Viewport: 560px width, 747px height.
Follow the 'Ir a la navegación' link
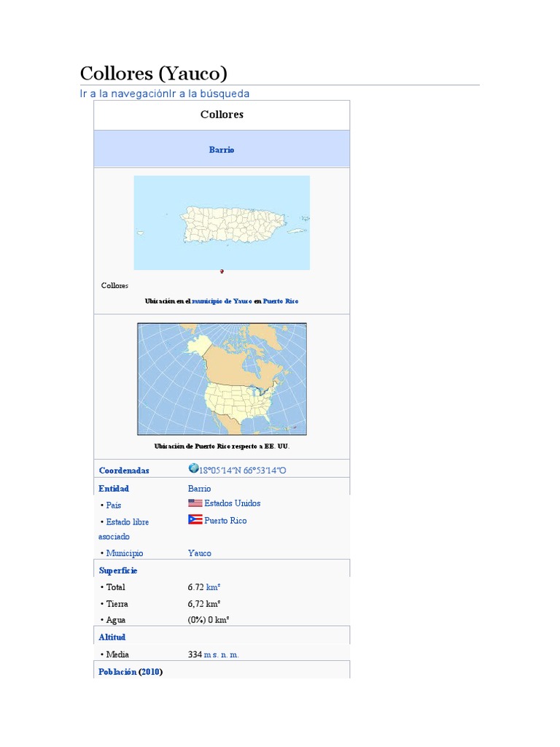click(x=124, y=94)
